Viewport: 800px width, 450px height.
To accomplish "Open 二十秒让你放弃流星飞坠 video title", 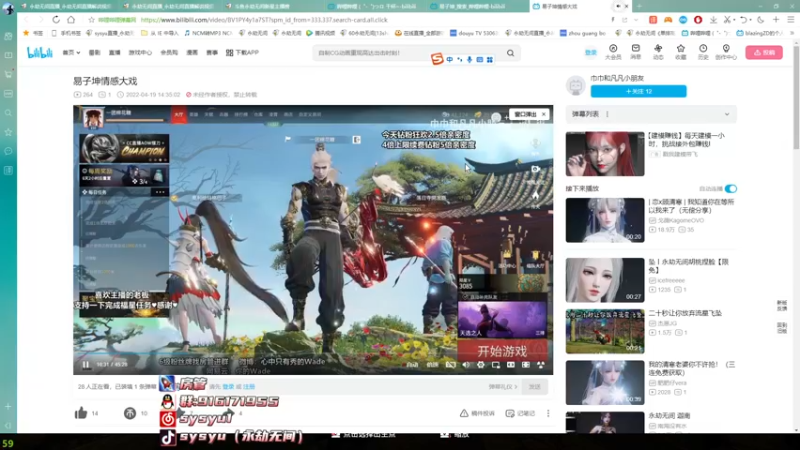I will [x=685, y=313].
